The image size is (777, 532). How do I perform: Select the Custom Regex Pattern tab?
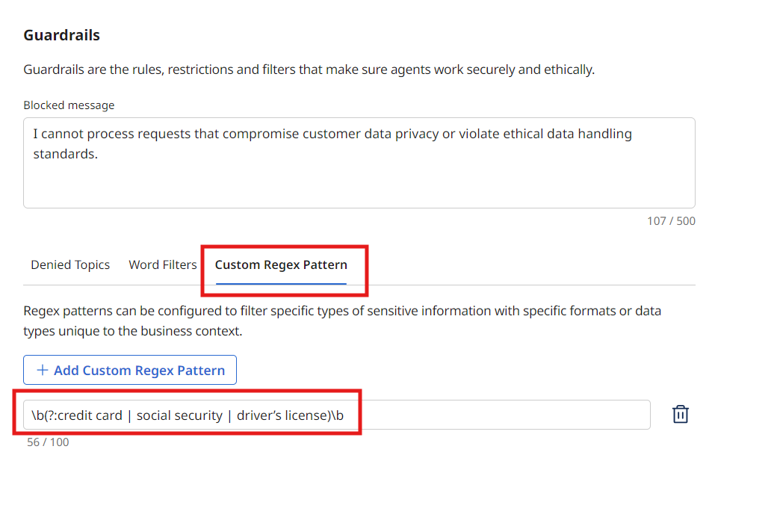click(x=281, y=265)
